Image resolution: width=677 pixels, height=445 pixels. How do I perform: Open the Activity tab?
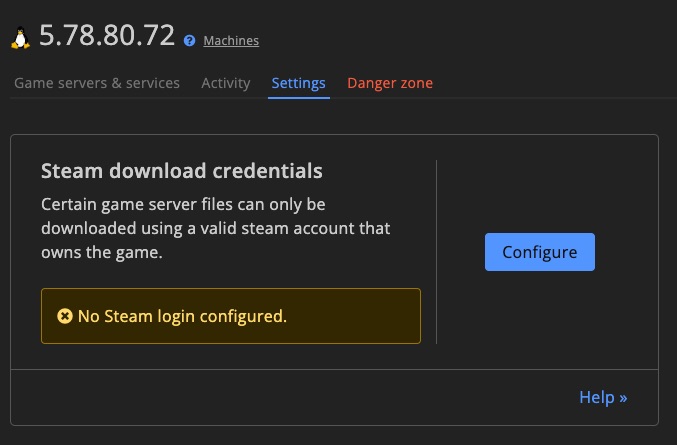click(226, 83)
